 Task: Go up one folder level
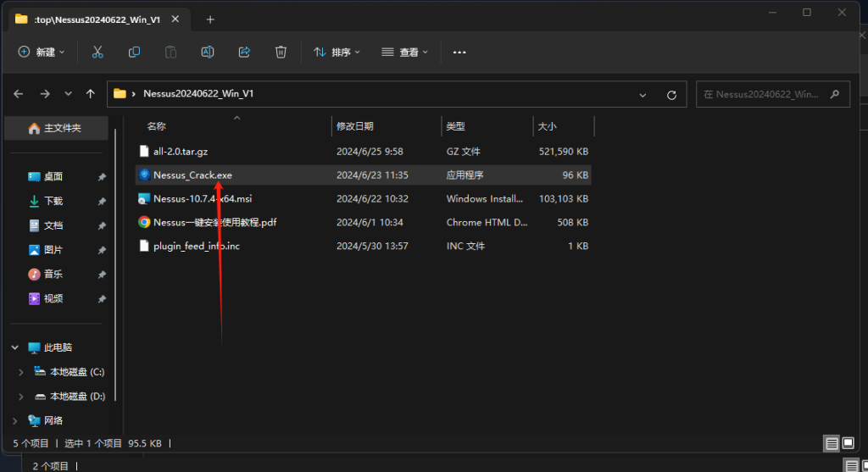90,94
